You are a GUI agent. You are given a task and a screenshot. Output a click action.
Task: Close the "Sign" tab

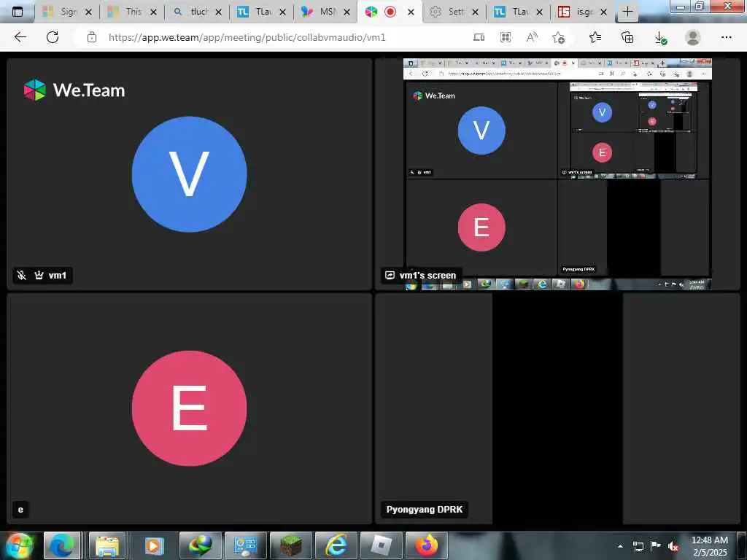(88, 12)
